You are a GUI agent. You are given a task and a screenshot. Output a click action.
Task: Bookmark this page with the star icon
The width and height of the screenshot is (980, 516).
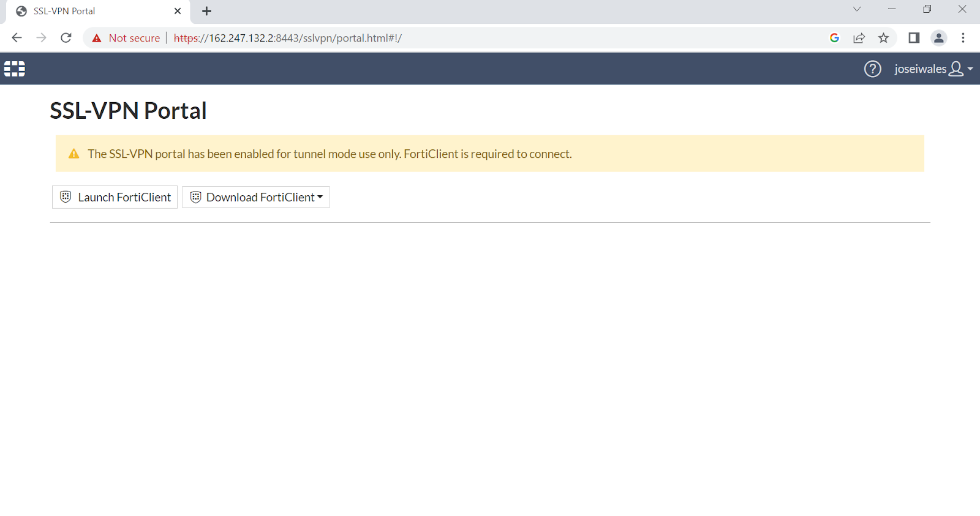pyautogui.click(x=883, y=38)
